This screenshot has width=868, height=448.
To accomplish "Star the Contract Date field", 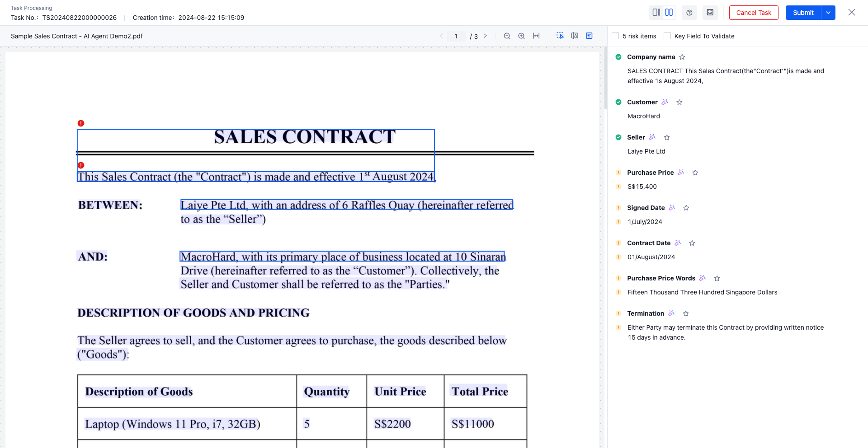I will pyautogui.click(x=692, y=243).
